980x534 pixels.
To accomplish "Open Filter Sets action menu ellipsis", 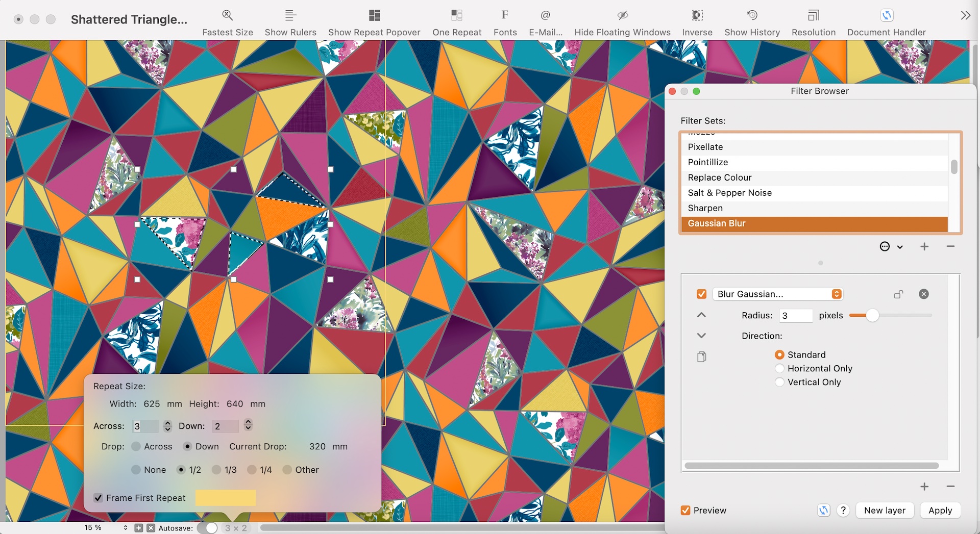I will (891, 247).
